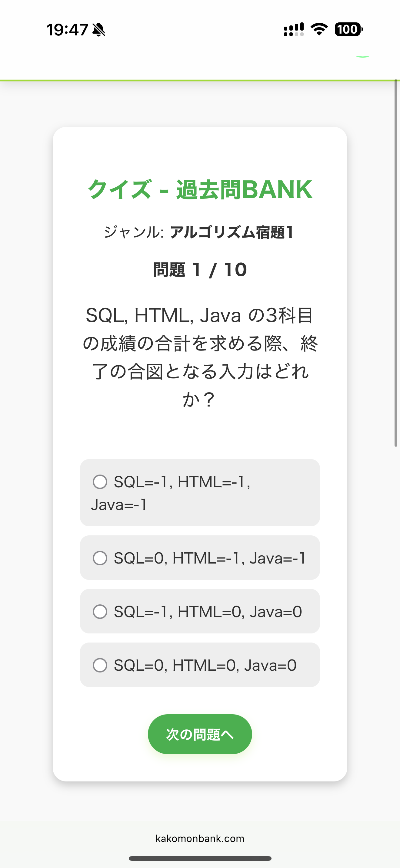Select radio for SQL=0, HTML=-1, Java=-1
Image resolution: width=400 pixels, height=868 pixels.
[x=100, y=558]
